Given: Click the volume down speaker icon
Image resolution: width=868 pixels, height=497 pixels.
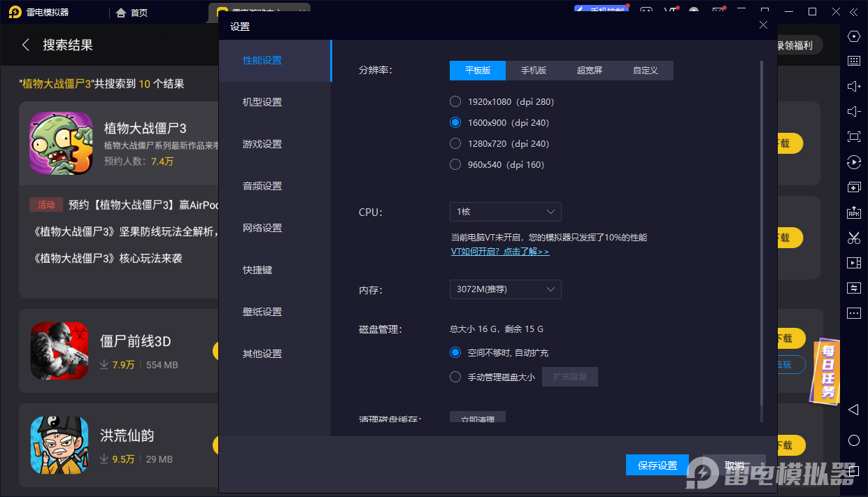Looking at the screenshot, I should click(853, 112).
